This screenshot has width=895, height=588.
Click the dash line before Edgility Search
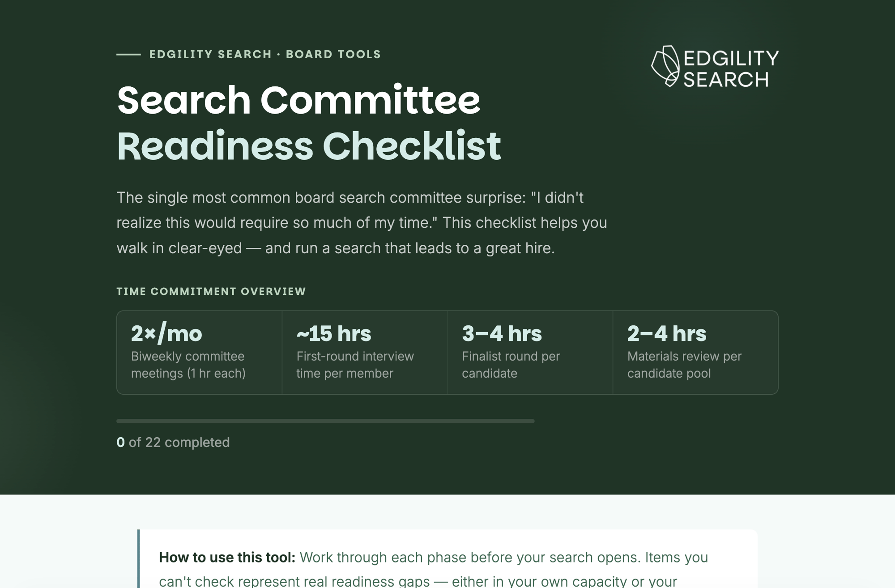pyautogui.click(x=128, y=55)
